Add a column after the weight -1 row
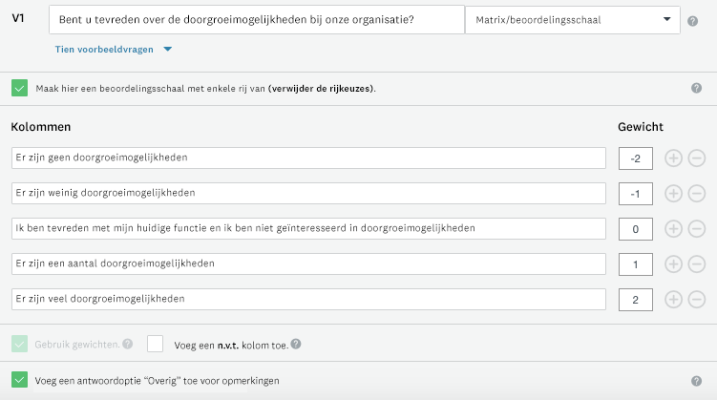Image resolution: width=717 pixels, height=400 pixels. 673,193
